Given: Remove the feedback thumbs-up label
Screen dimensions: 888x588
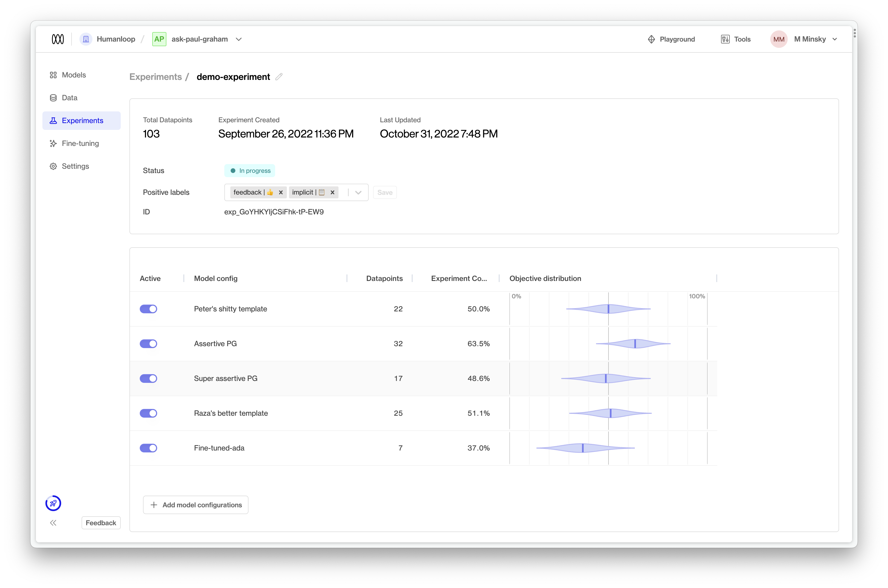Looking at the screenshot, I should pos(281,192).
